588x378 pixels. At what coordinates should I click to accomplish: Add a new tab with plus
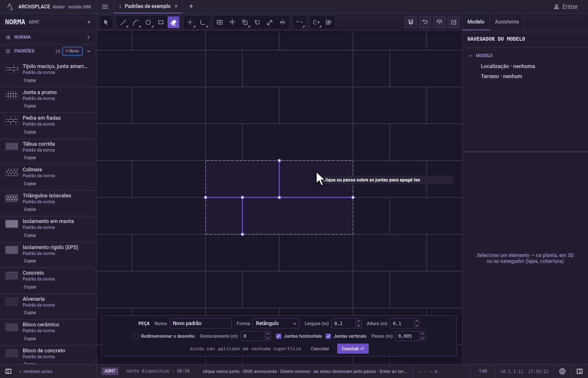pos(191,6)
